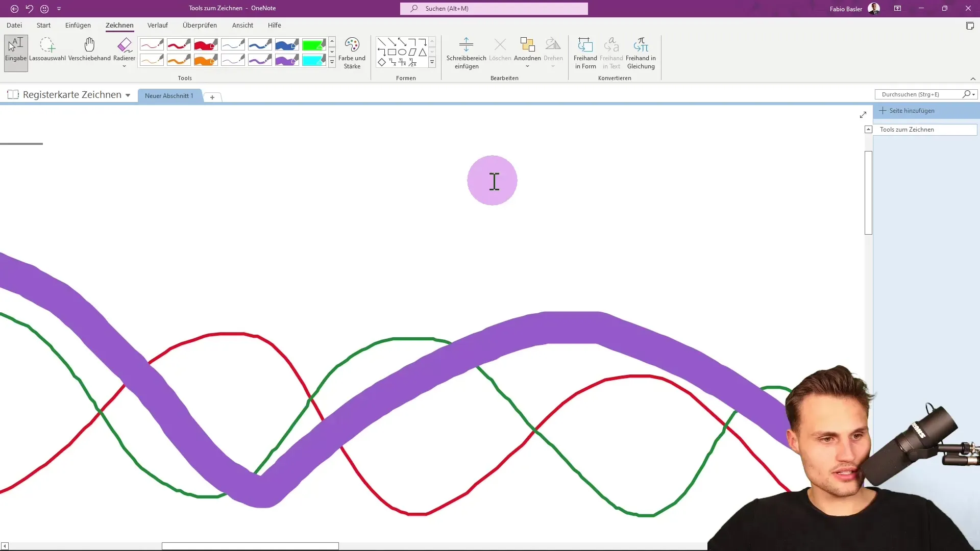
Task: Pick the triangle shape
Action: 423,52
